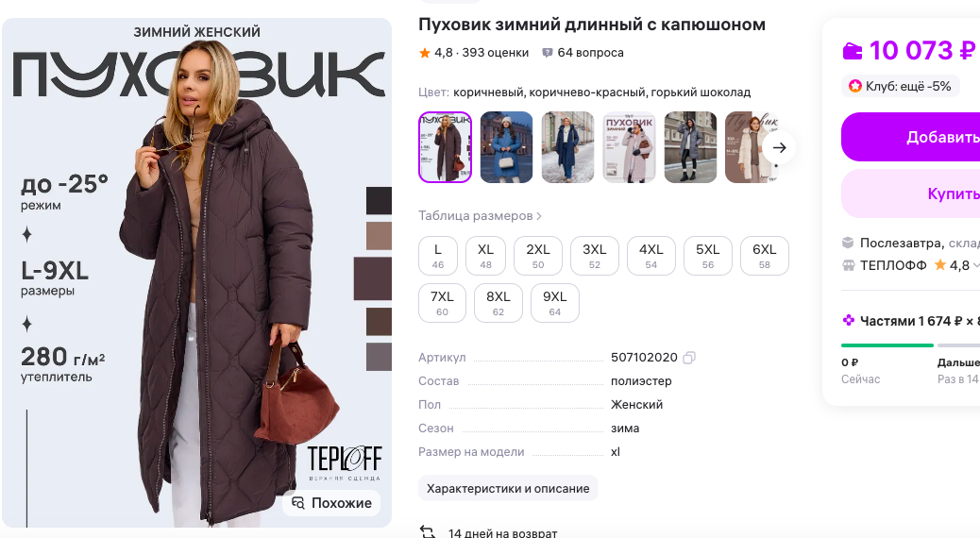Click the TEPLOFF store icon
980x538 pixels.
(x=848, y=265)
